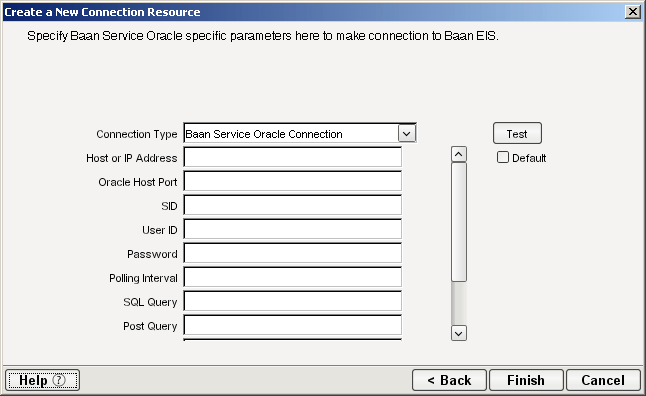
Task: Click the scrollbar up arrow
Action: coord(459,154)
